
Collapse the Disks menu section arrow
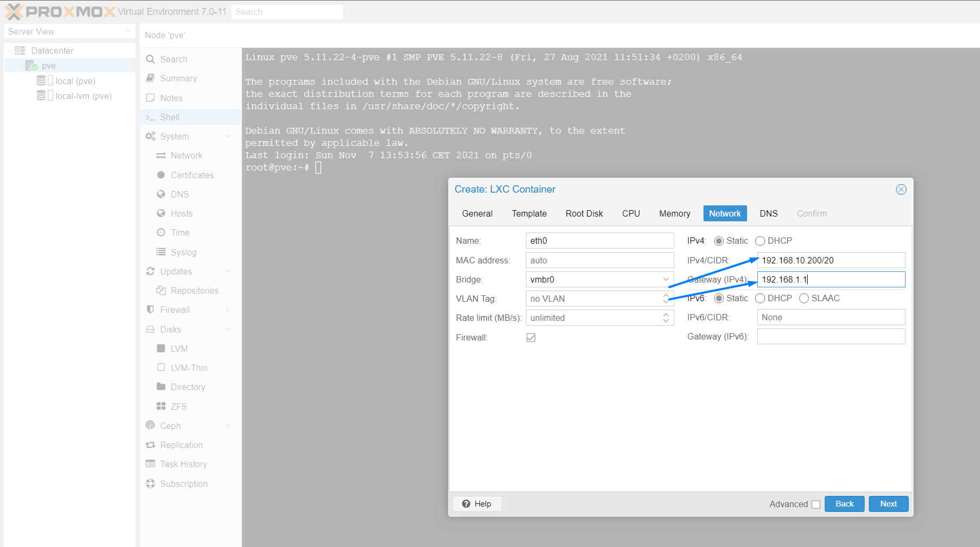228,329
